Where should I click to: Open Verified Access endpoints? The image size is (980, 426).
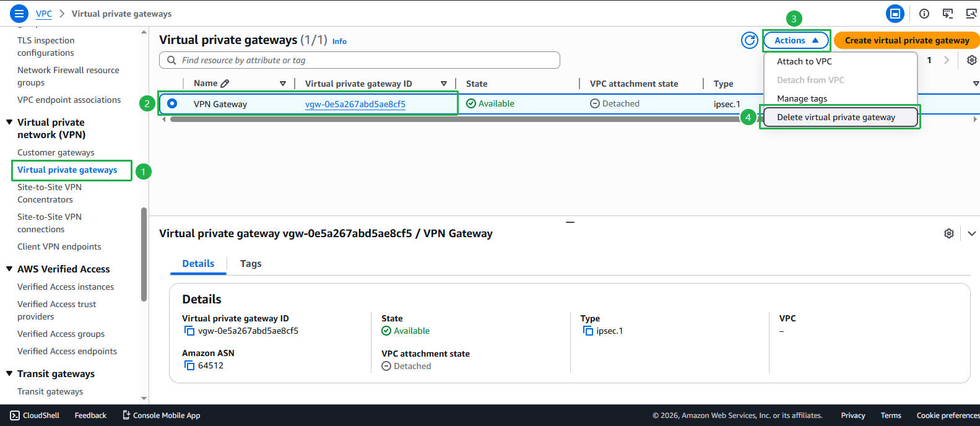pos(67,351)
